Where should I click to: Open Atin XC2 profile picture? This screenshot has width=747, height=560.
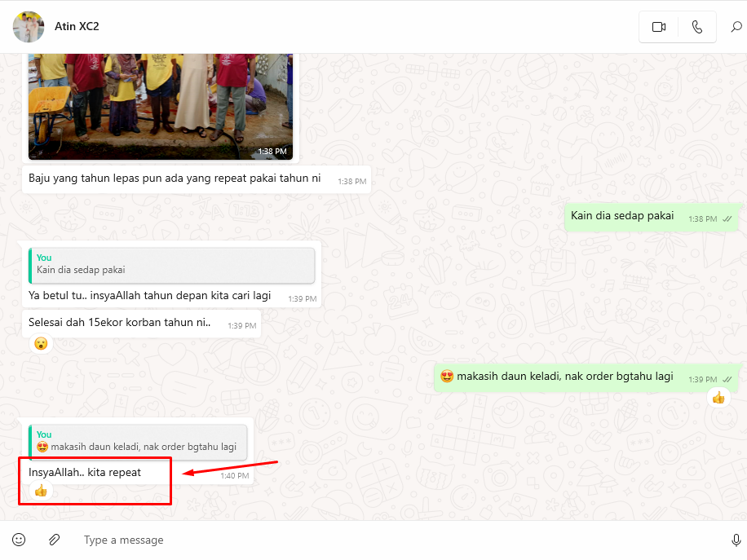[29, 27]
